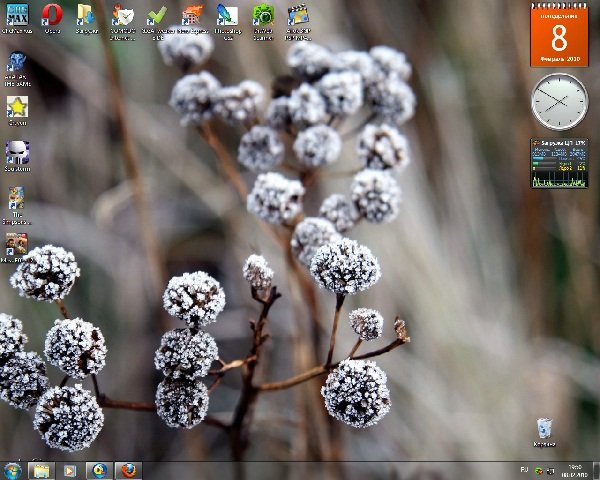Open the CheMax desktop icon
Screen dimensions: 600x480
click(17, 15)
